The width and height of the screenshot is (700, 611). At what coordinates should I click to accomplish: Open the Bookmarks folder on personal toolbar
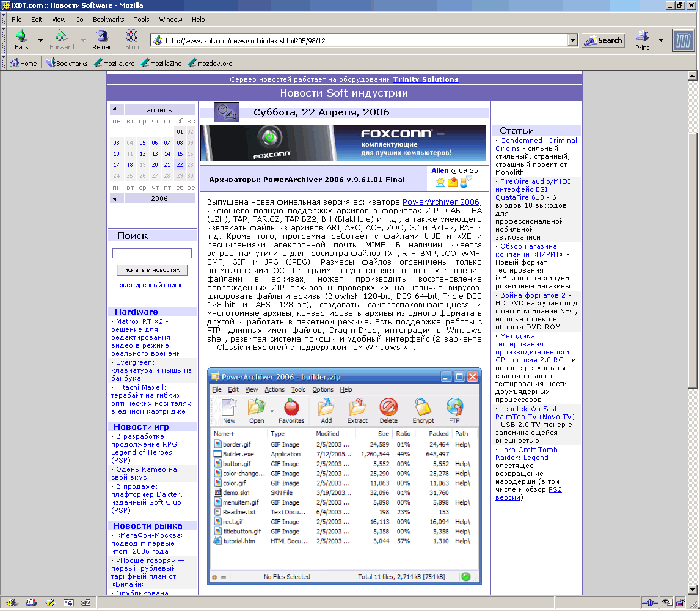click(x=67, y=63)
